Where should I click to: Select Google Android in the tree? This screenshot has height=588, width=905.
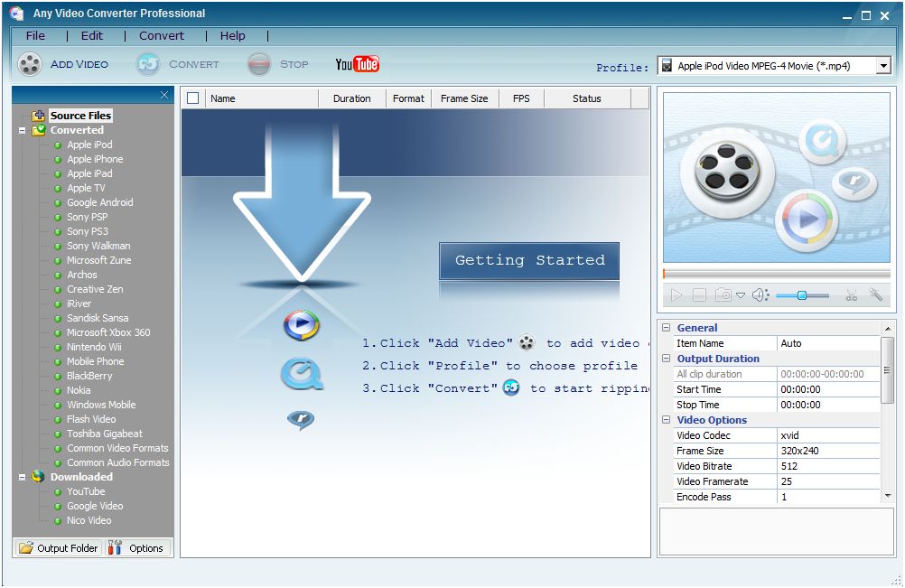(100, 202)
